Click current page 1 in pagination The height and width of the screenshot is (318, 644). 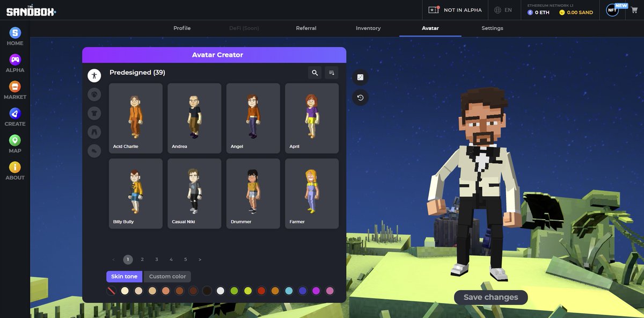tap(128, 259)
